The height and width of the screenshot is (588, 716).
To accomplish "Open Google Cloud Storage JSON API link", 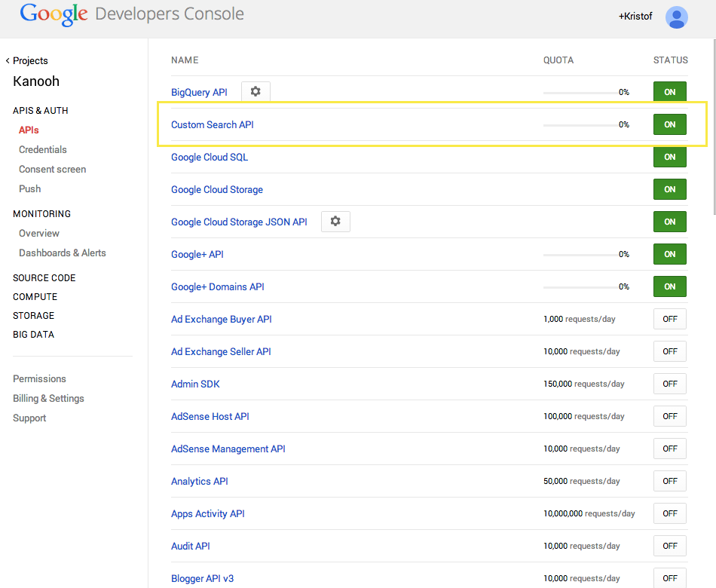I will [x=239, y=222].
